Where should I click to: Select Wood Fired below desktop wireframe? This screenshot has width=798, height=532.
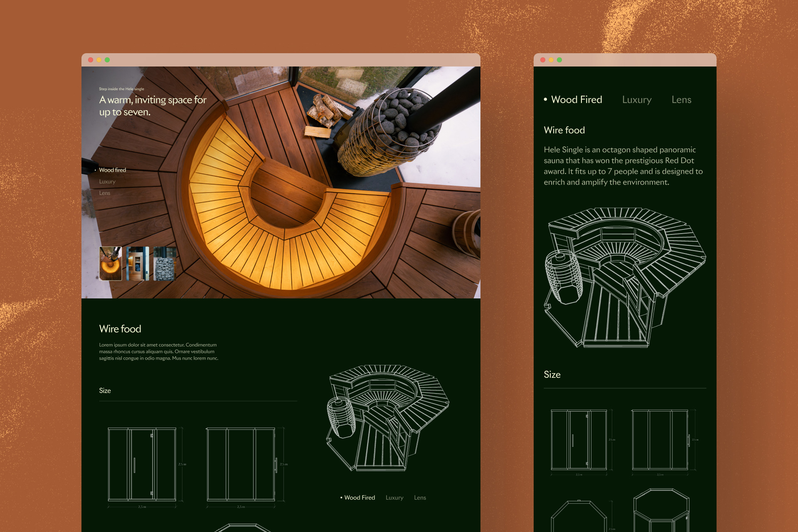tap(359, 498)
